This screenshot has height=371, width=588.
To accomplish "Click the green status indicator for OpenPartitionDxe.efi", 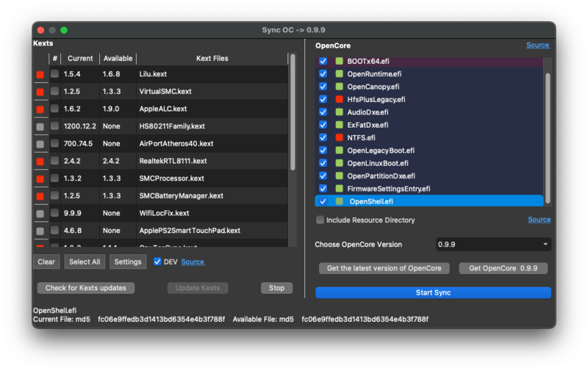I will point(340,176).
